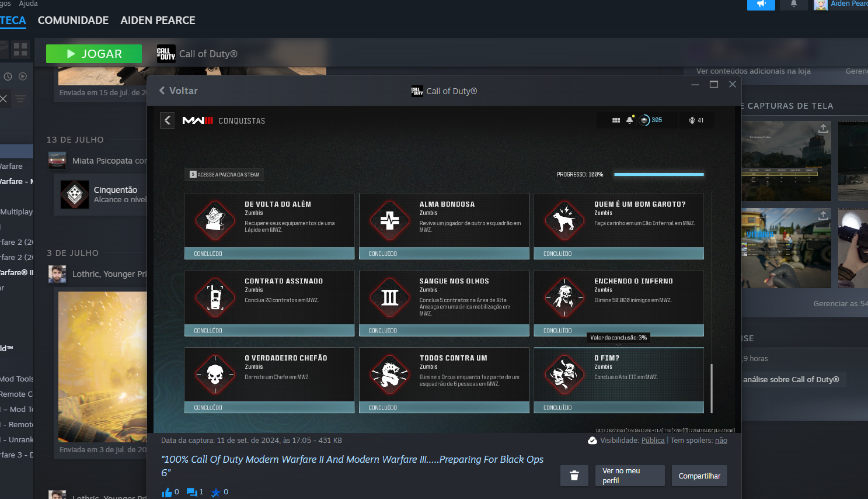Click the star favorite icon
Screen dimensions: 868x499
pyautogui.click(x=216, y=493)
